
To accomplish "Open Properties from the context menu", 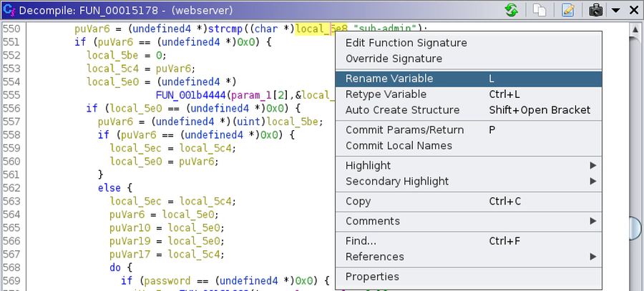I will click(x=372, y=277).
